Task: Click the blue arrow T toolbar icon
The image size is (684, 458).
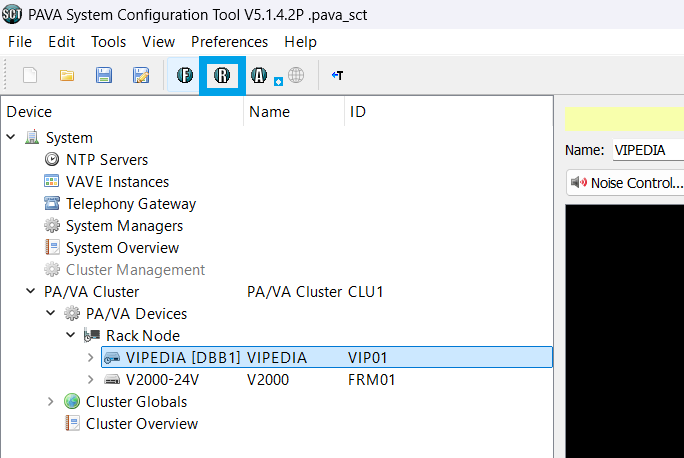Action: coord(337,75)
